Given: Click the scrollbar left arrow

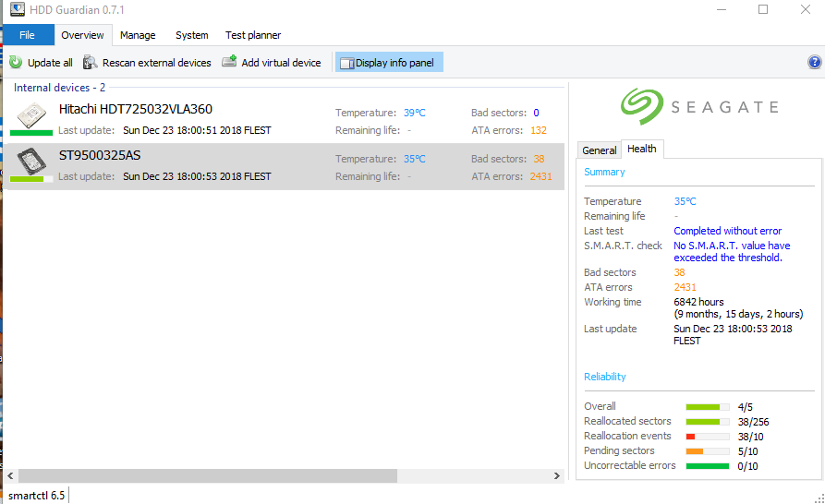Looking at the screenshot, I should click(x=10, y=475).
